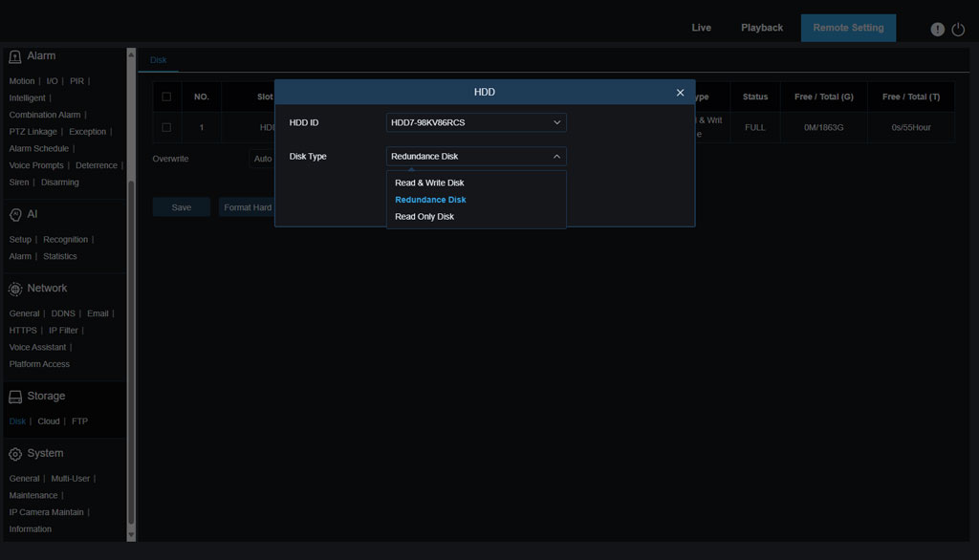979x560 pixels.
Task: Open the HDD ID dropdown
Action: 475,122
